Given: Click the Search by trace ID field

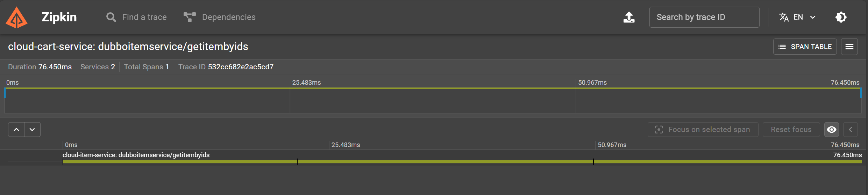Looking at the screenshot, I should click(x=704, y=17).
